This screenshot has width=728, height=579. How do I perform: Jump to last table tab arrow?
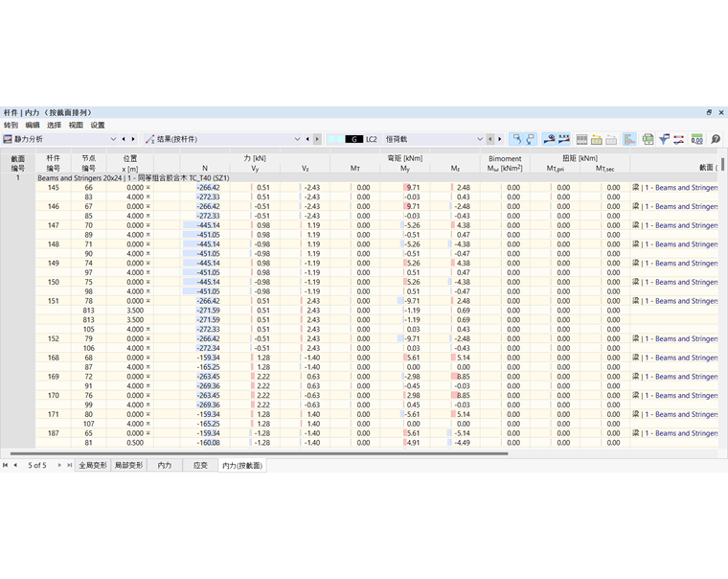[70, 465]
